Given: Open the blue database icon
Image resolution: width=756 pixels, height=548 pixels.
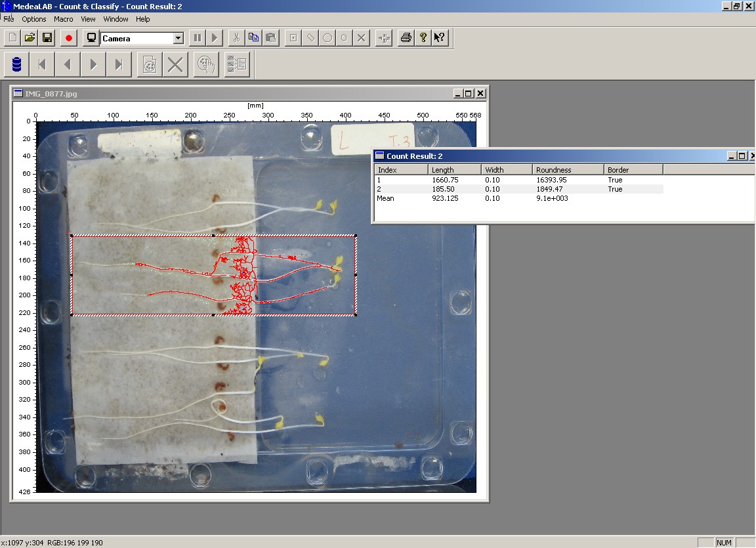Looking at the screenshot, I should (16, 64).
